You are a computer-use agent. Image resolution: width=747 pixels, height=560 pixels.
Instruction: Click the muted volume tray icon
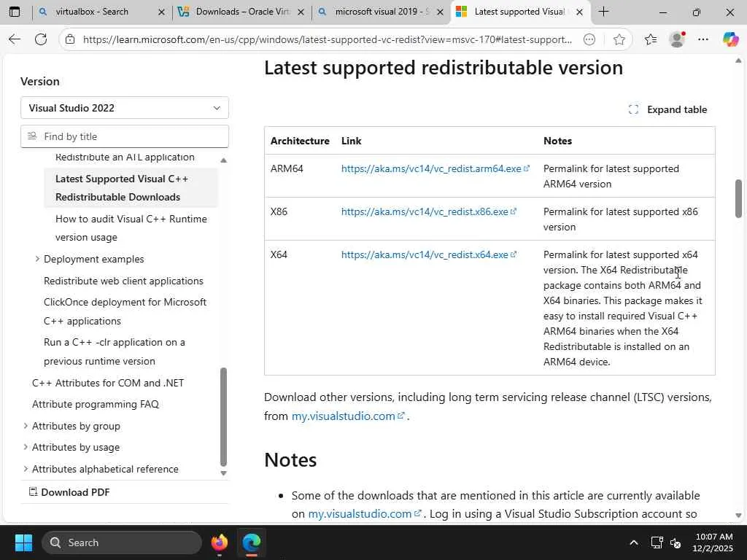675,542
